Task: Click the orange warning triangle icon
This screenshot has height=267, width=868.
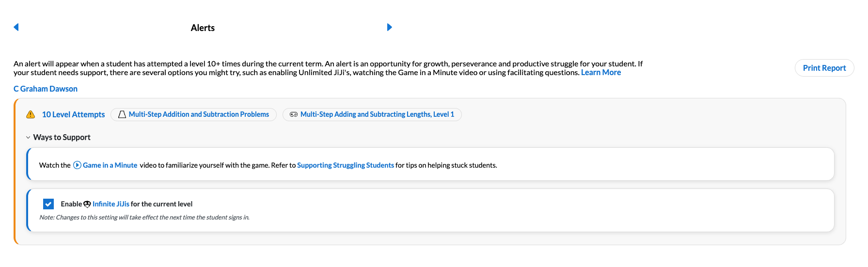Action: click(x=31, y=114)
